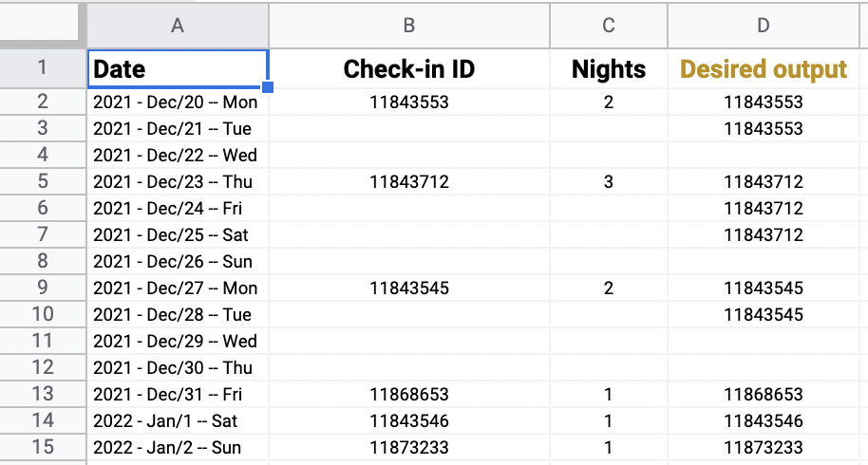The image size is (868, 465).
Task: Click Check-in ID 11843546 in column B
Action: click(409, 420)
